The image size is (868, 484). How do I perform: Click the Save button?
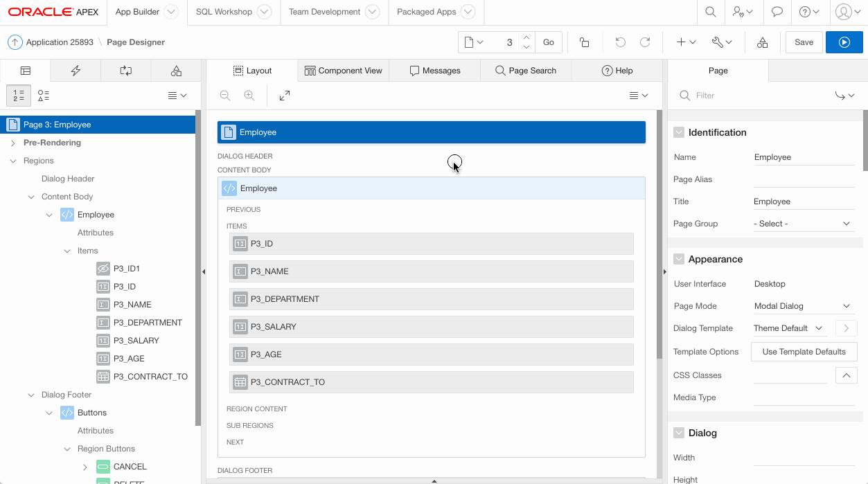pos(804,42)
